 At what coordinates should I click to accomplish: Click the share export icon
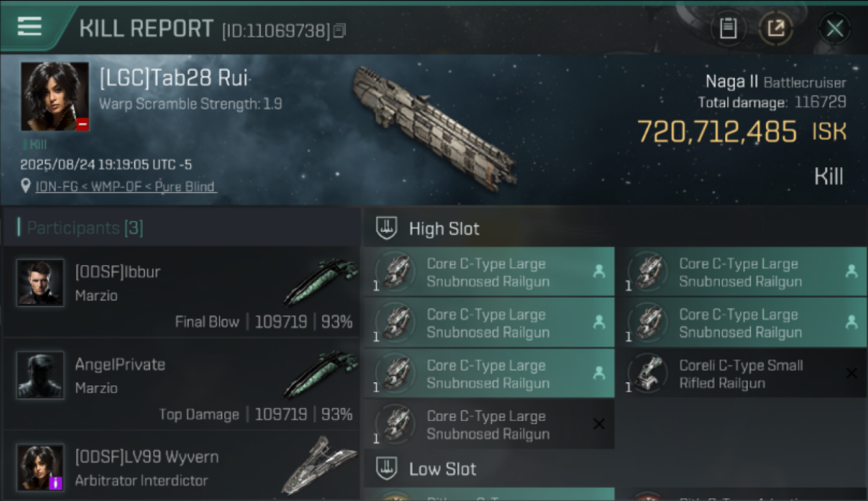click(776, 29)
